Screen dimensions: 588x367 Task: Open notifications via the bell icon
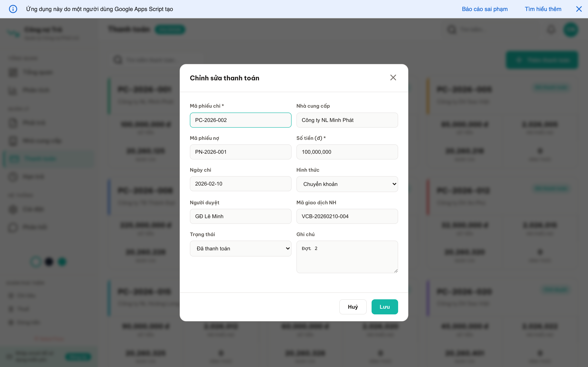click(551, 29)
